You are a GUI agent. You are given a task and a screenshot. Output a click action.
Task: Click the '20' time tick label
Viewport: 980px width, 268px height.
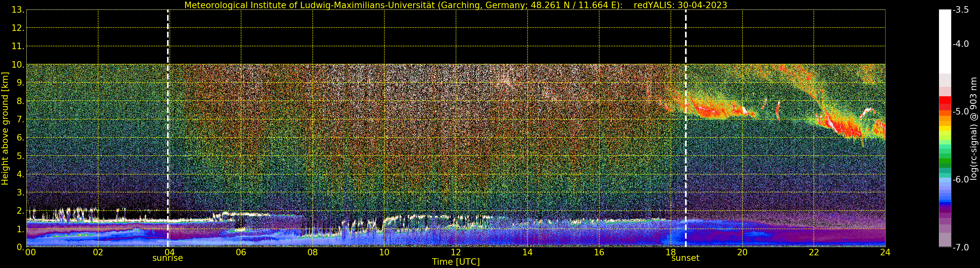[742, 252]
